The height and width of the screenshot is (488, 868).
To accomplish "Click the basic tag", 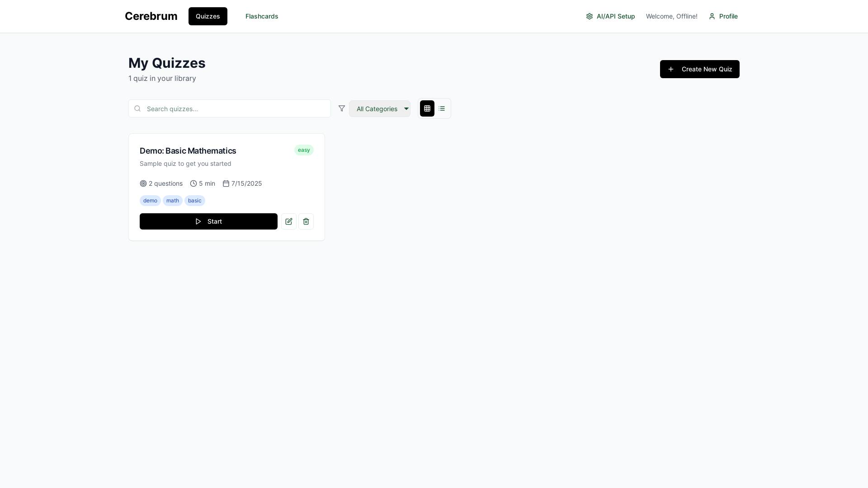I will point(195,201).
